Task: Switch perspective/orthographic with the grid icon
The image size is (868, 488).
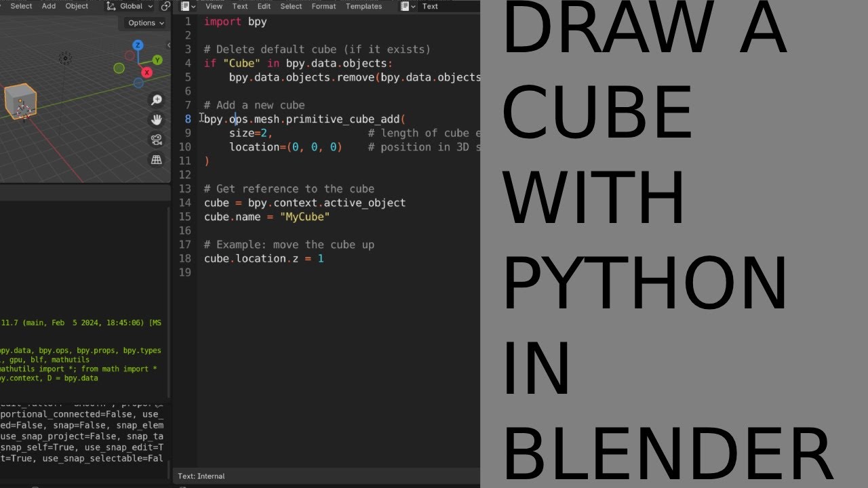Action: pyautogui.click(x=157, y=160)
